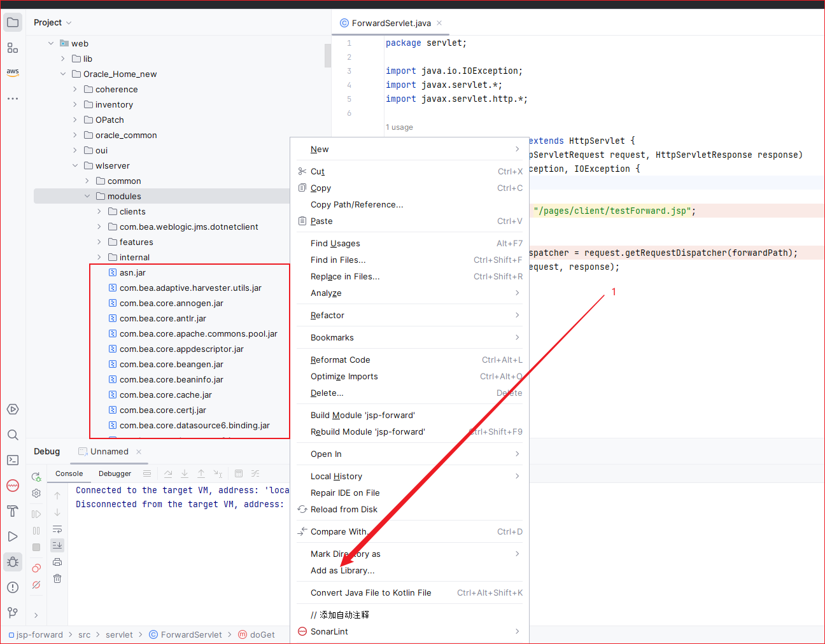This screenshot has height=644, width=825.
Task: Choose Add as Library from context menu
Action: click(x=409, y=570)
